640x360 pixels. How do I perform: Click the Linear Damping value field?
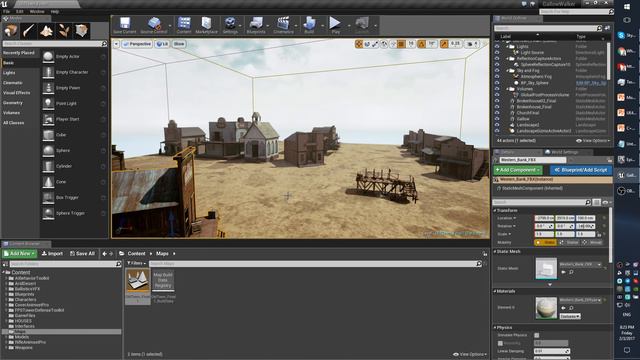point(551,351)
